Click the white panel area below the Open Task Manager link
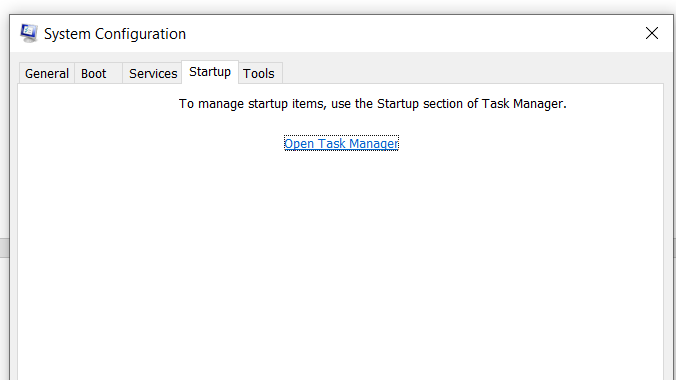 point(341,259)
